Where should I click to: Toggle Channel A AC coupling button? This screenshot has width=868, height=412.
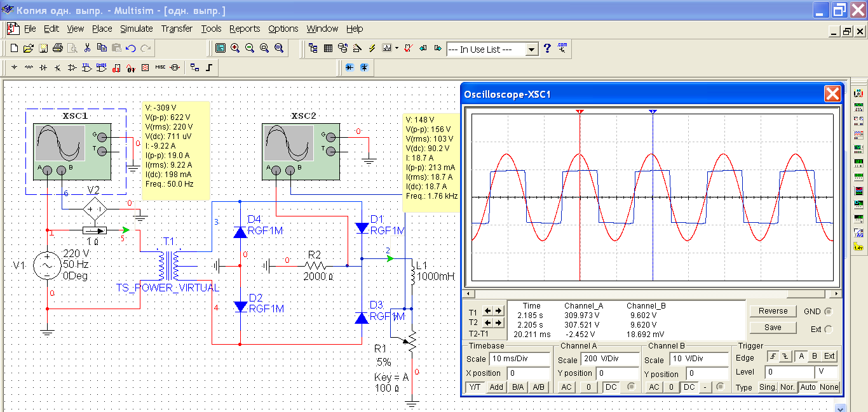pyautogui.click(x=567, y=387)
